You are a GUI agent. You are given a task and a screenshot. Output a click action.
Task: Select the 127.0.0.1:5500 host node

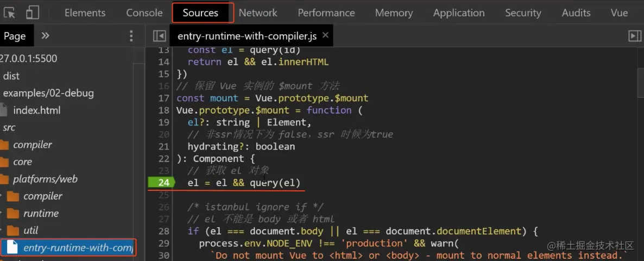click(28, 58)
